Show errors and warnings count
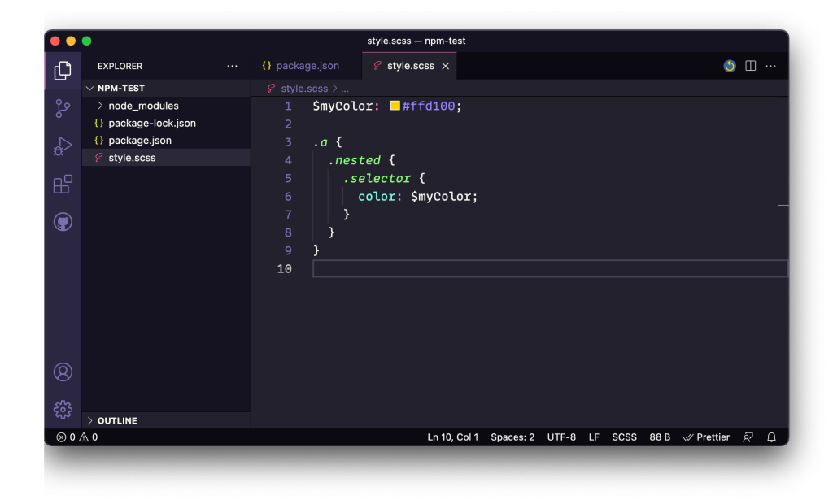The image size is (833, 504). [x=77, y=437]
